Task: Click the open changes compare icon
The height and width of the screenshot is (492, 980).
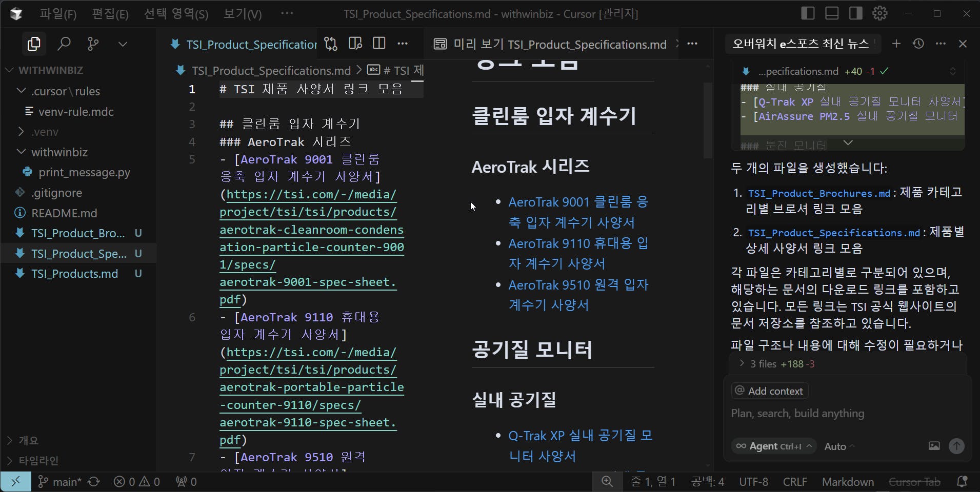Action: click(331, 44)
